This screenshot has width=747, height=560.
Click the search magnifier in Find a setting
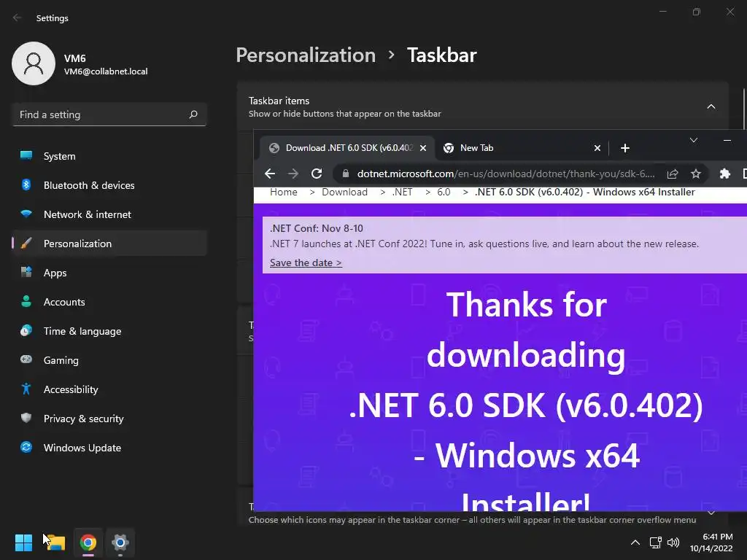pyautogui.click(x=193, y=114)
